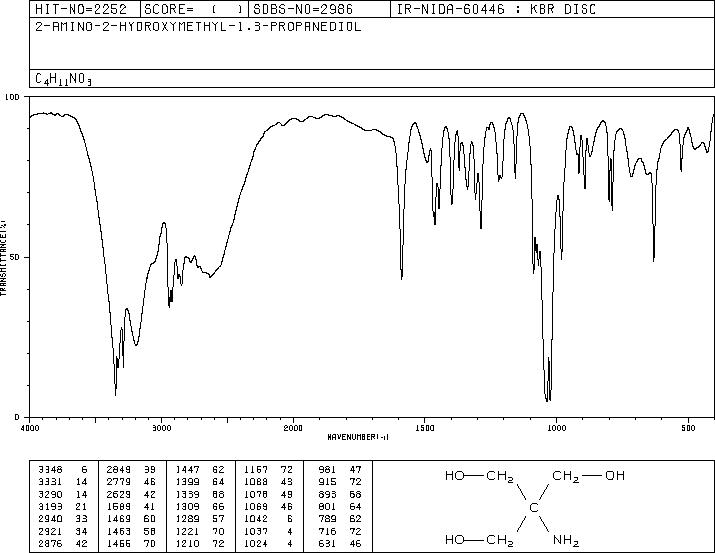This screenshot has width=715, height=553.
Task: Click the SCORE field in header
Action: pos(193,9)
